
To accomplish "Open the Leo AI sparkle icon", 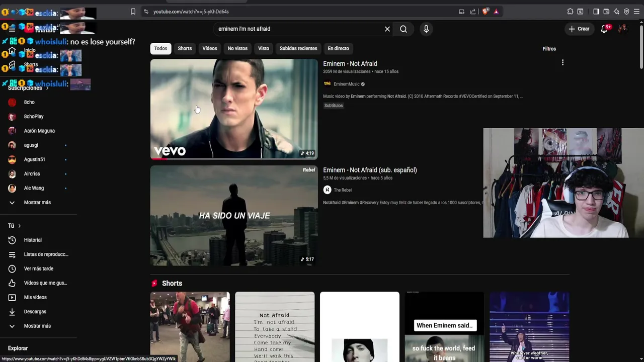I will tap(616, 12).
